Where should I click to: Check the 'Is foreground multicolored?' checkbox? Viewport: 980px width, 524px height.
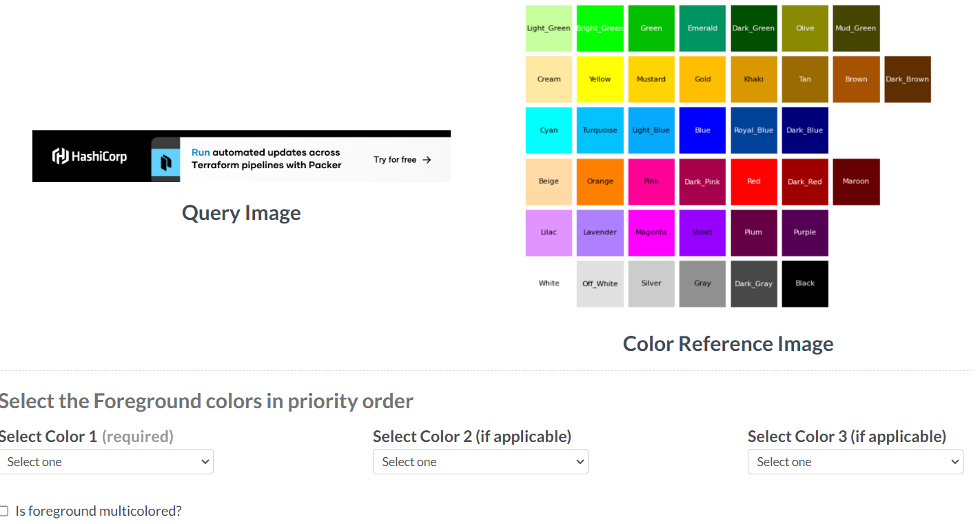(3, 511)
